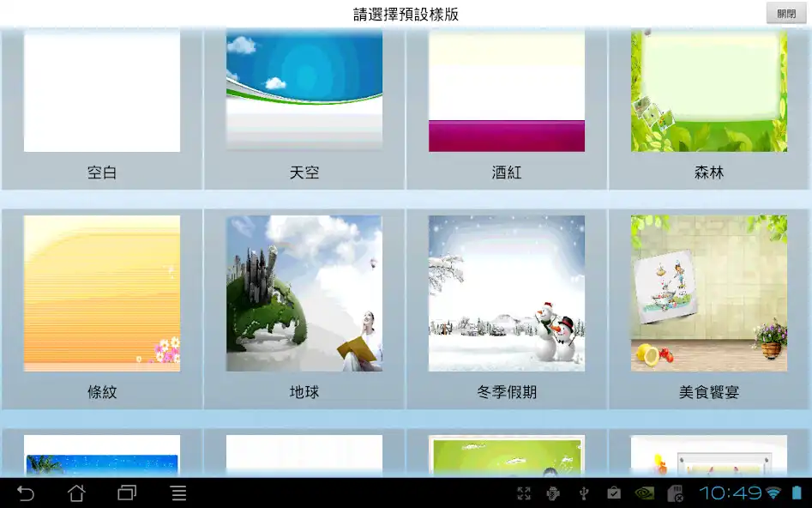Open recent apps from the navigation bar
The width and height of the screenshot is (812, 508).
(x=127, y=493)
